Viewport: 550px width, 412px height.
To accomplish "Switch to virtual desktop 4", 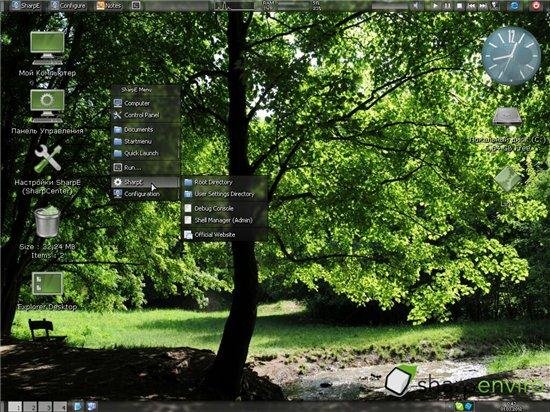I will pos(60,407).
